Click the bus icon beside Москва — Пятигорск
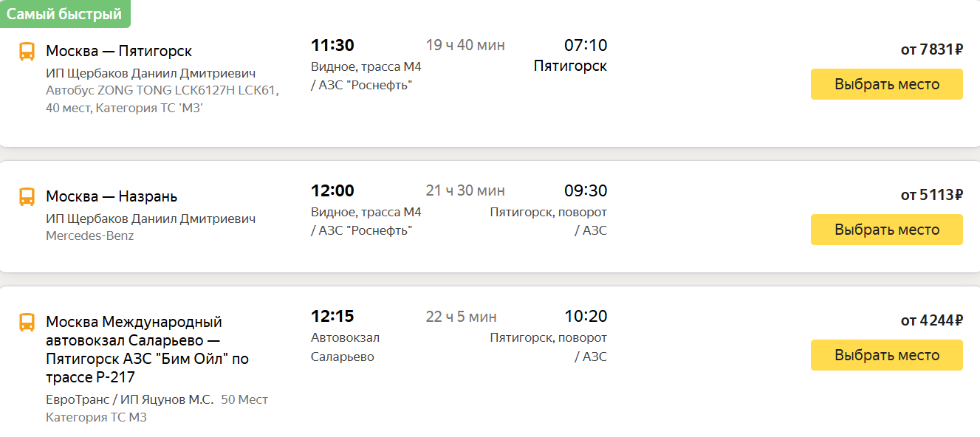The image size is (980, 437). tap(27, 52)
